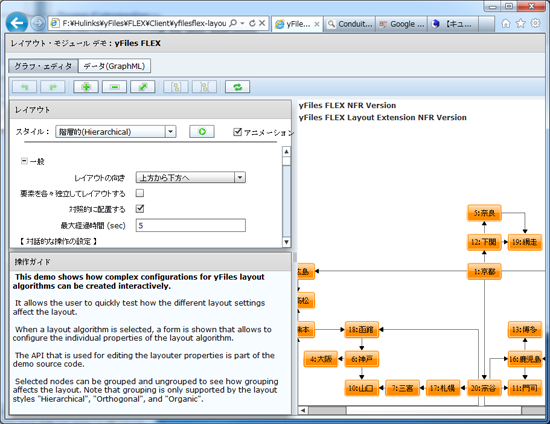
Task: Click 【対話的な操作の設定】 section label
Action: point(58,241)
